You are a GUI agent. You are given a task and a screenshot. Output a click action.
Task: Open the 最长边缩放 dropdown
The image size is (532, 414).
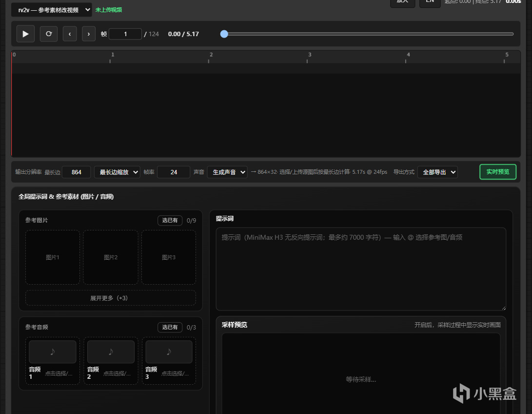point(117,172)
